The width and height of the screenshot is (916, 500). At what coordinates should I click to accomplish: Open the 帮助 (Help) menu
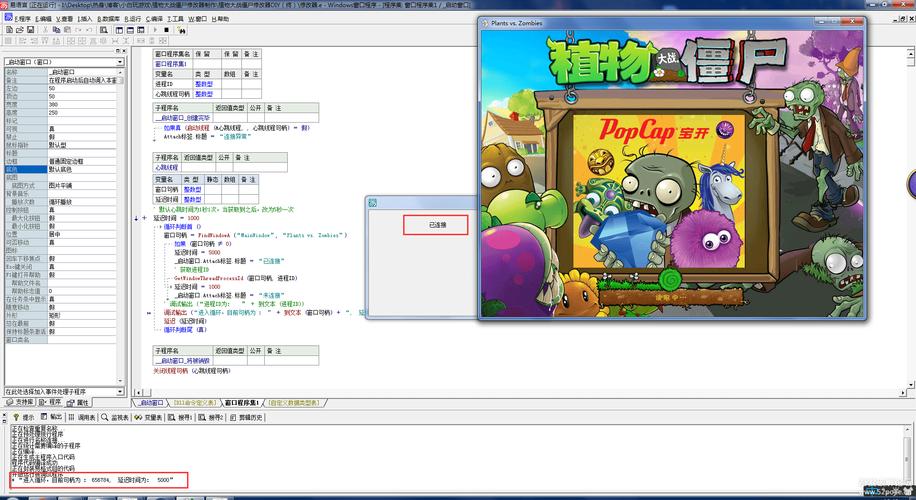[x=220, y=19]
